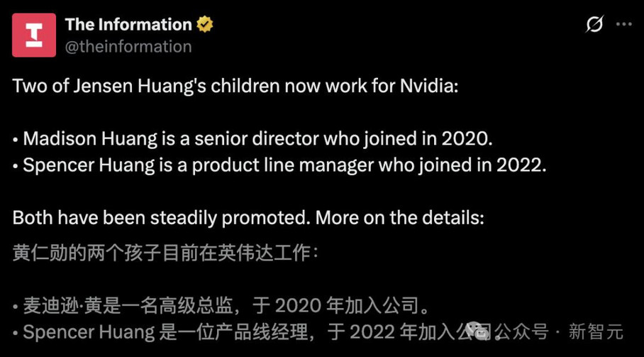Select the English Madison Huang bullet line
Screen dimensions: 644x357
coord(252,139)
